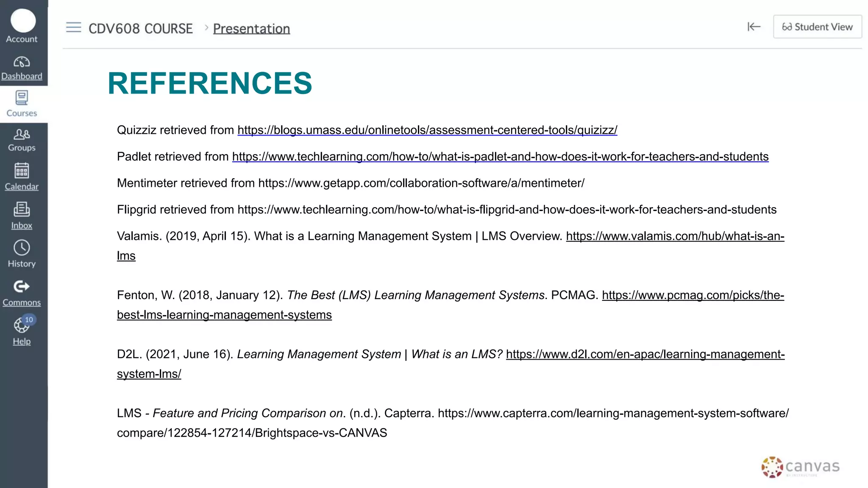Click the Courses label in sidebar
Image resolution: width=868 pixels, height=488 pixels.
pyautogui.click(x=22, y=113)
